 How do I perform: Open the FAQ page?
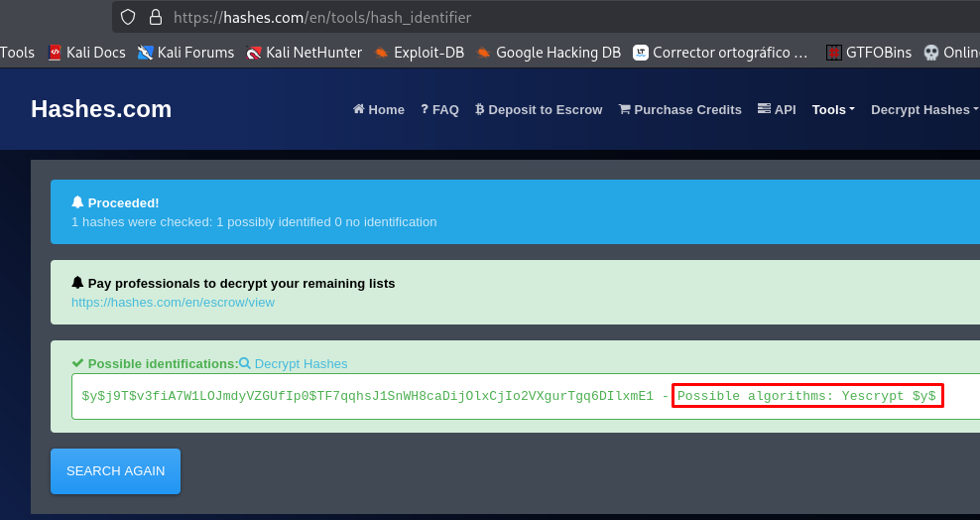click(439, 110)
